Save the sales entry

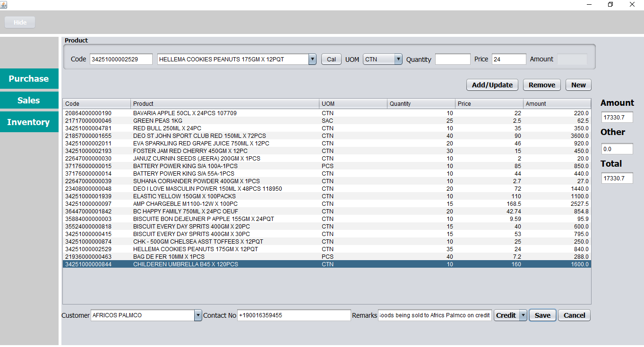coord(542,315)
